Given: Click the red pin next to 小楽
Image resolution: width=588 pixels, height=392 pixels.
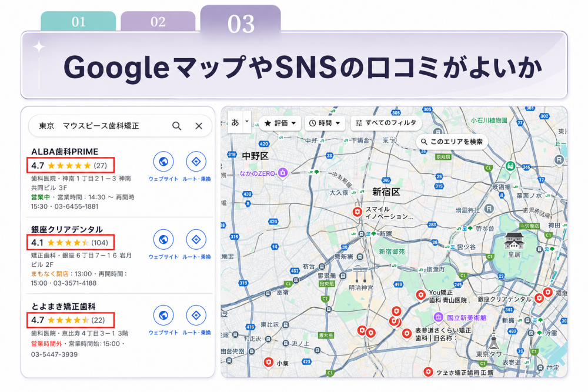Looking at the screenshot, I should [x=269, y=362].
